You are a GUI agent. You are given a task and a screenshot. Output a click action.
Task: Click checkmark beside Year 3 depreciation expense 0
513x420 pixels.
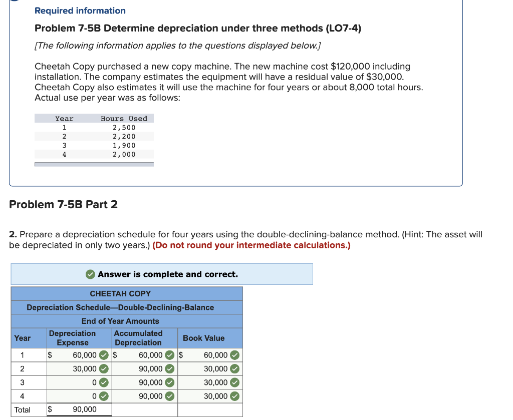104,382
